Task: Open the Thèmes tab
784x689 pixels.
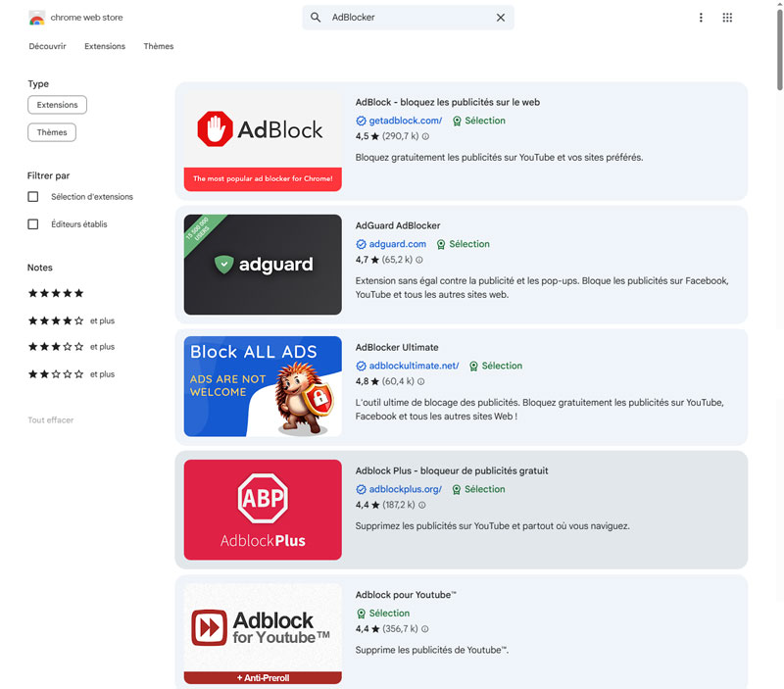Action: pyautogui.click(x=159, y=46)
